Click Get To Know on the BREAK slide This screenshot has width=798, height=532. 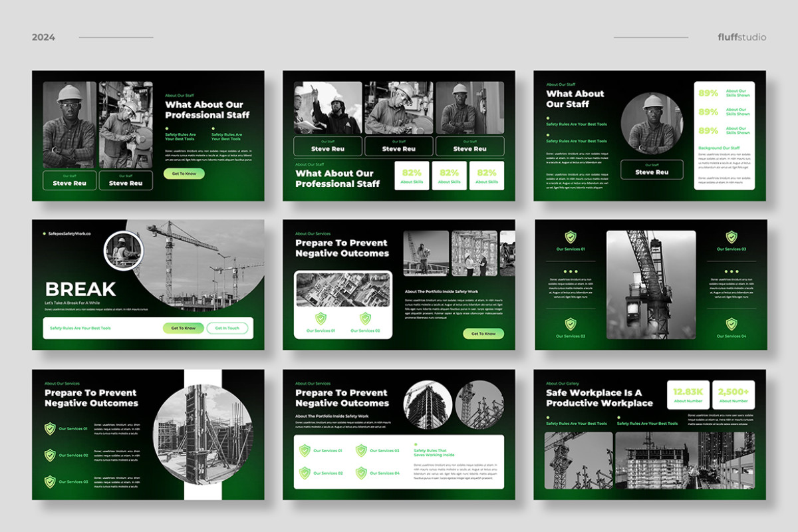183,329
